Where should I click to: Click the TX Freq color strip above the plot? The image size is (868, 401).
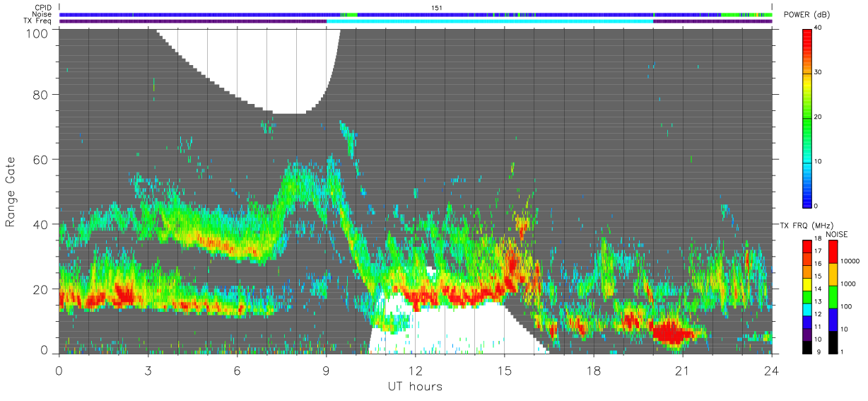(x=416, y=21)
